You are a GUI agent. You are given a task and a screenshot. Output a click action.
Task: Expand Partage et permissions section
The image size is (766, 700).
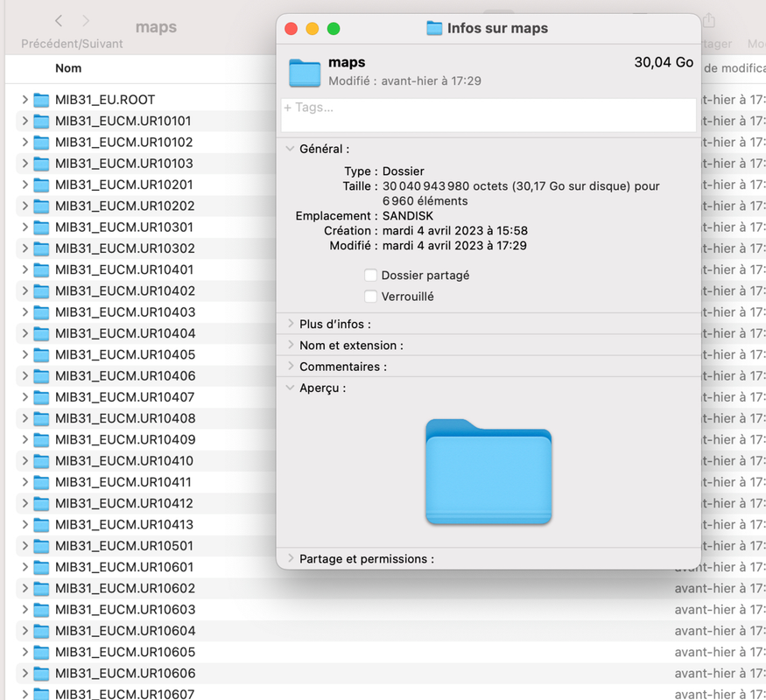click(291, 558)
